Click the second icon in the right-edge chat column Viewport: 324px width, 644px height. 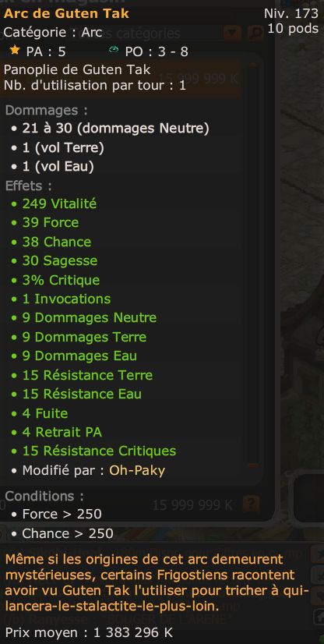click(318, 576)
